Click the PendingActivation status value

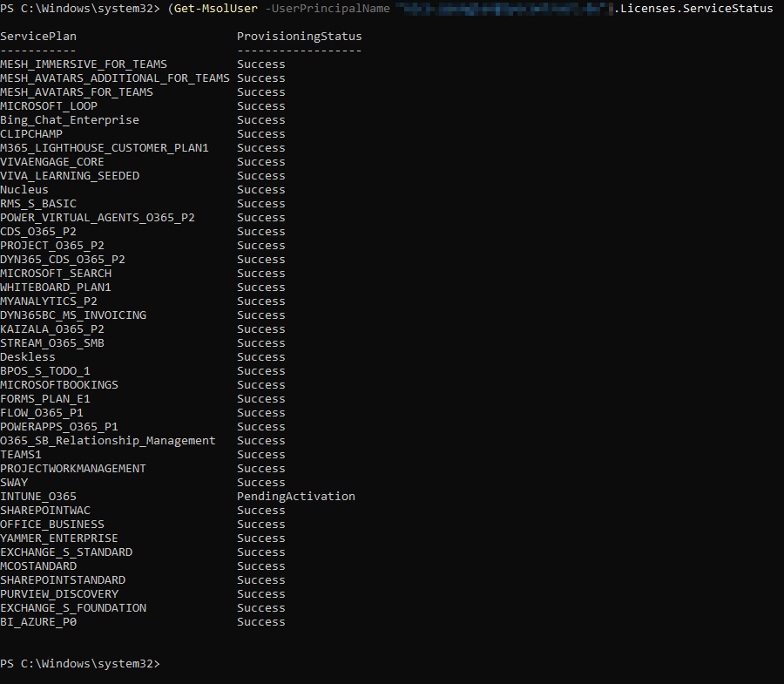click(296, 497)
